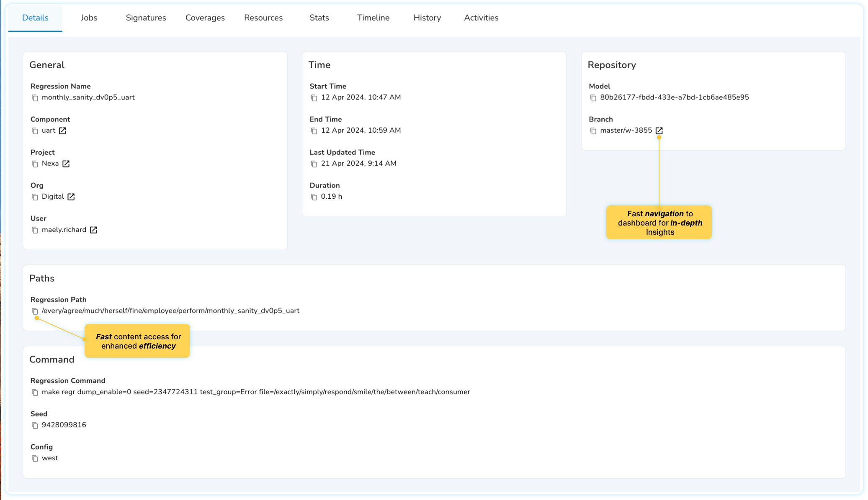Copy the Regression Path value

35,311
